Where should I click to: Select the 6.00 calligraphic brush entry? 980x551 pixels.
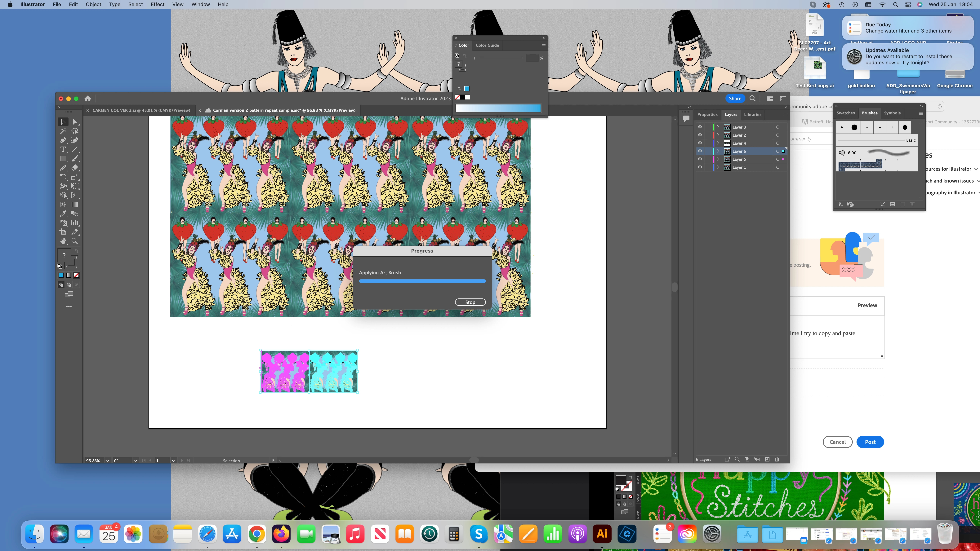point(875,153)
